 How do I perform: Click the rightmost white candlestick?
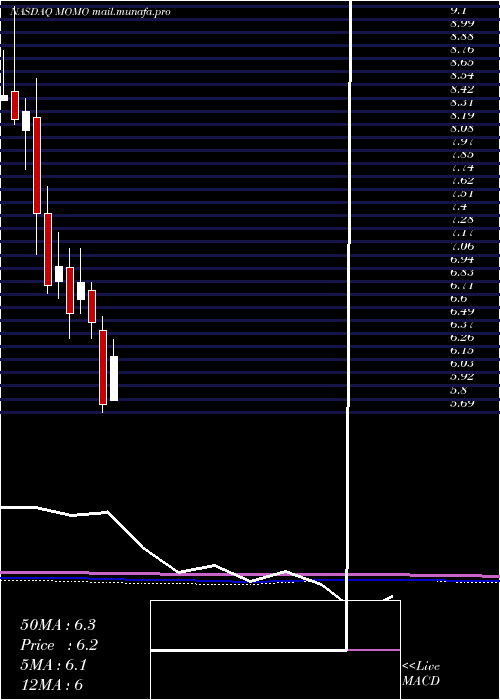point(114,378)
